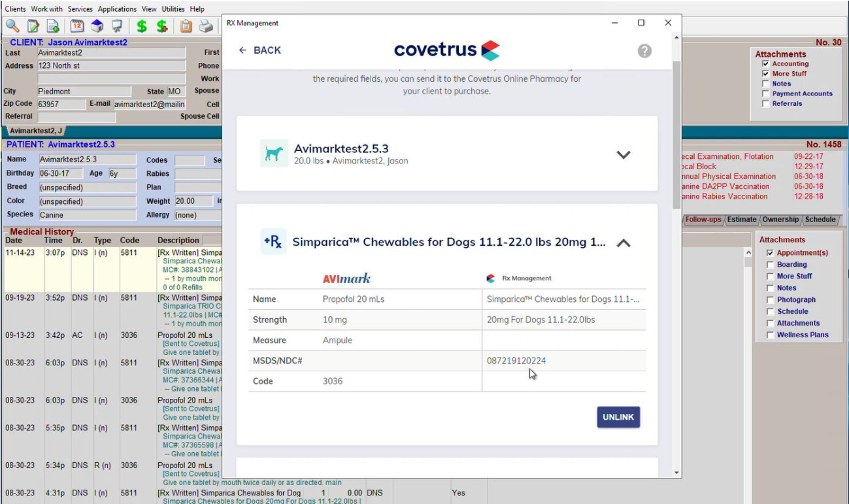Click the help question mark in Rx Management
Screen dimensions: 849x504
click(x=644, y=50)
